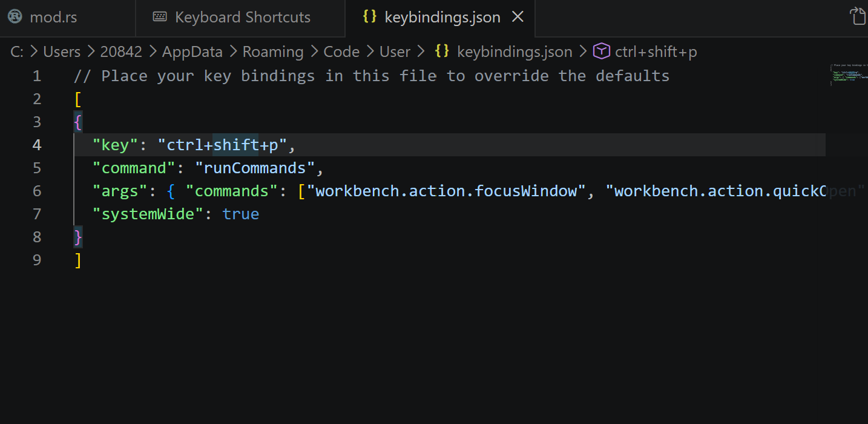Viewport: 868px width, 424px height.
Task: Click the keyboard icon on Keyboard Shortcuts tab
Action: 160,17
